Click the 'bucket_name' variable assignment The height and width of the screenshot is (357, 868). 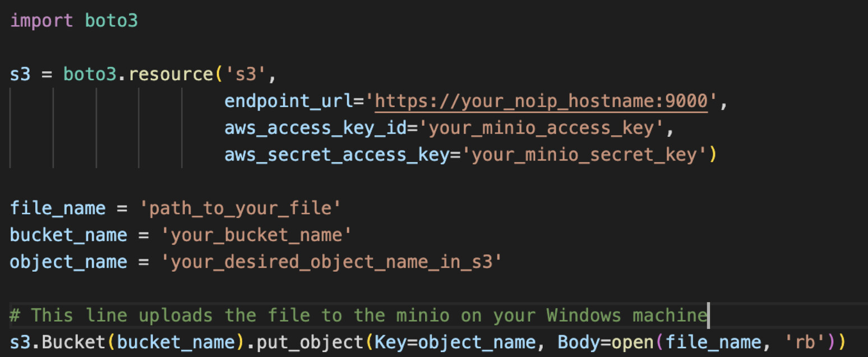68,235
